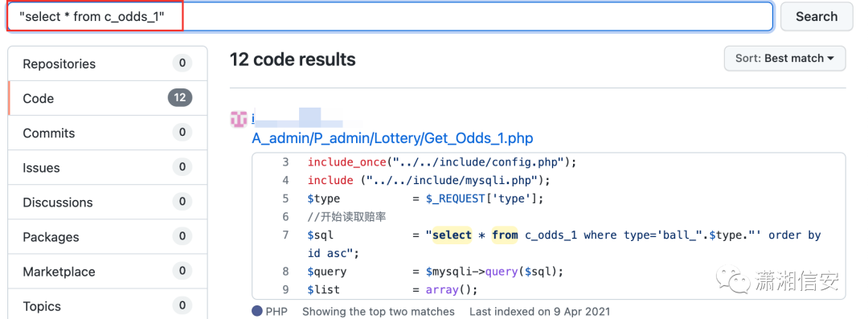Select the Code filter
868x319 pixels.
click(x=108, y=99)
